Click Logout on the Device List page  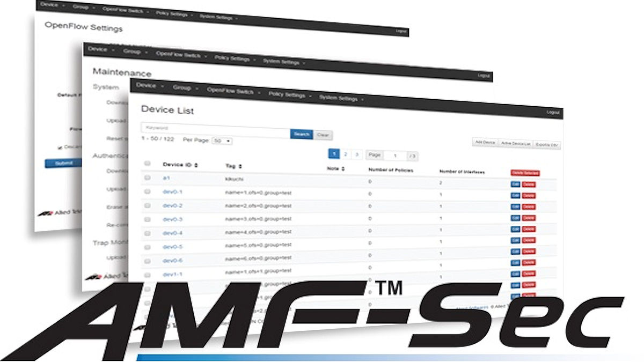[x=553, y=112]
